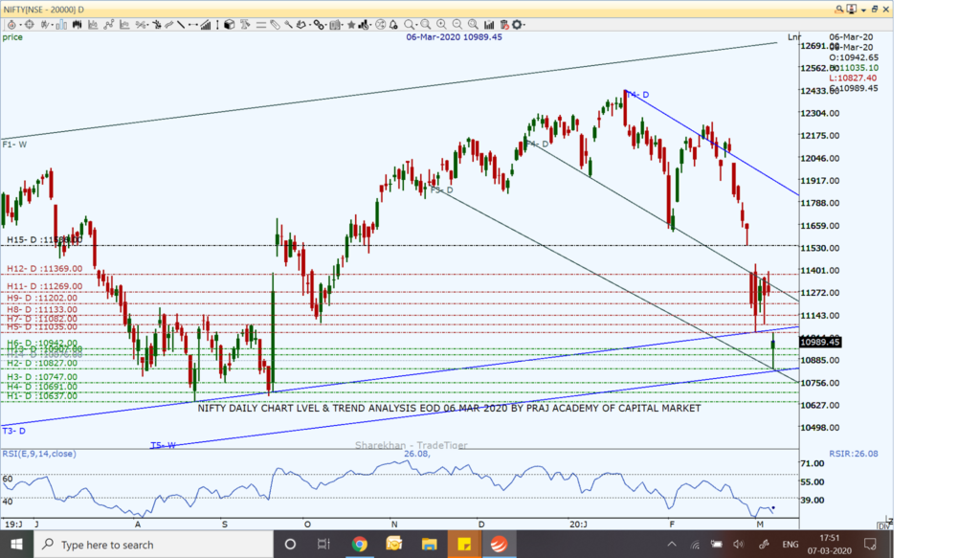The image size is (980, 558).
Task: Open Google Chrome from the taskbar
Action: pyautogui.click(x=359, y=545)
